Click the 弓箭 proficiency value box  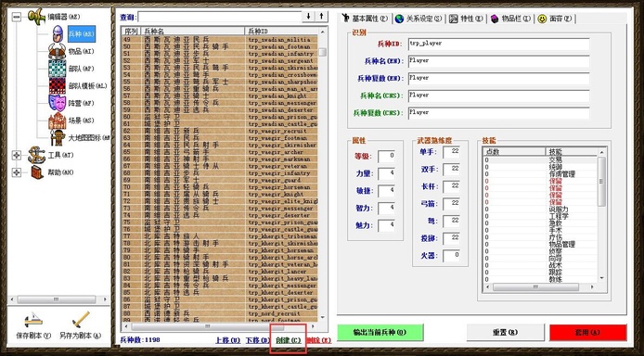click(x=451, y=204)
